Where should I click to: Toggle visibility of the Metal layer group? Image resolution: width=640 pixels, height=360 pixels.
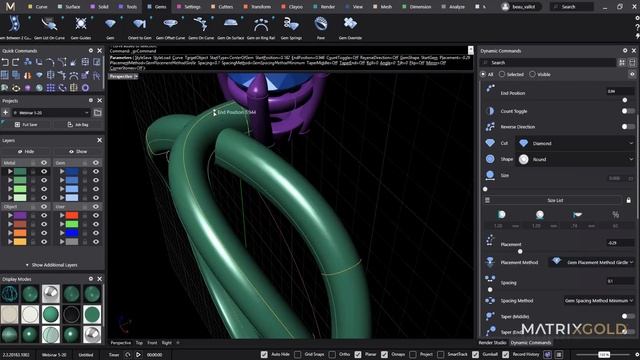(44, 163)
